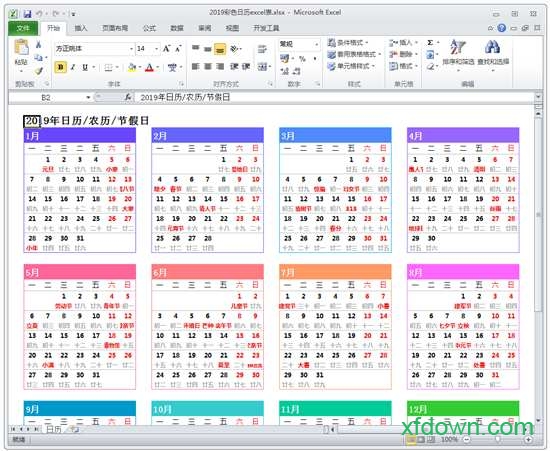Screen dimensions: 550x451
Task: Toggle Middle Align button
Action: [208, 49]
